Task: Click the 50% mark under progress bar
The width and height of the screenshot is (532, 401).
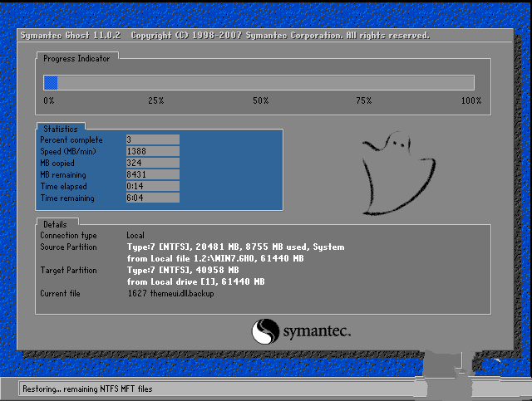Action: [260, 100]
